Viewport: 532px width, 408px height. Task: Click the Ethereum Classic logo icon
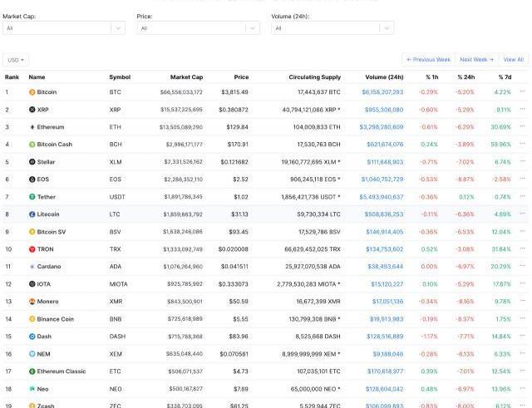(32, 371)
